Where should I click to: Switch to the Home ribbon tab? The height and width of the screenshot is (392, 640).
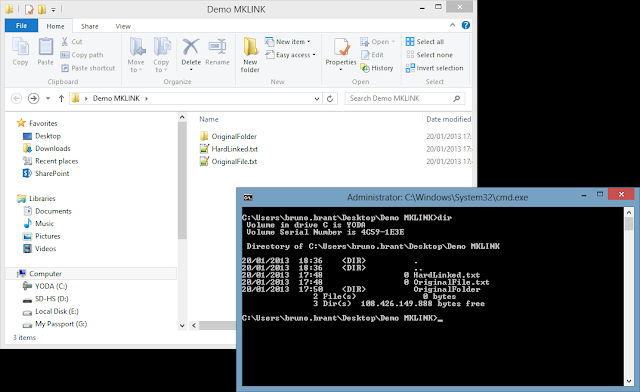click(x=55, y=26)
